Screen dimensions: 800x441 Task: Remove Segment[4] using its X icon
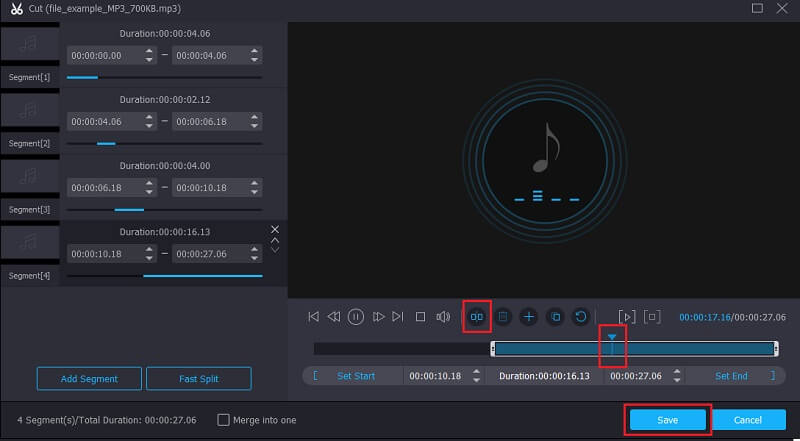tap(275, 230)
